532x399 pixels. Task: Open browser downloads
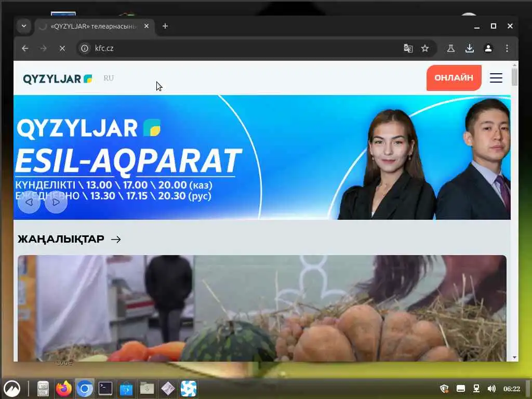(x=470, y=48)
